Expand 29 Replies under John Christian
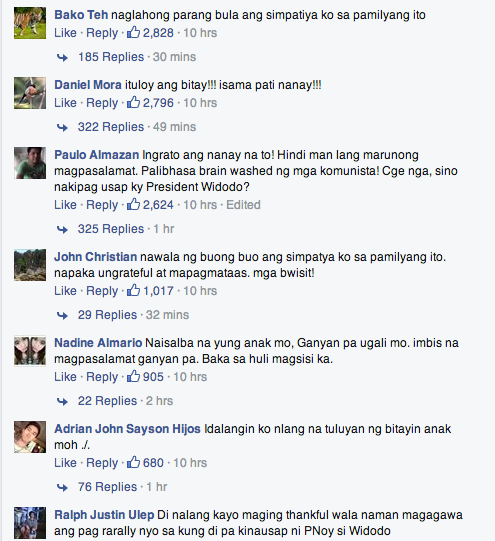Image resolution: width=495 pixels, height=541 pixels. 107,315
